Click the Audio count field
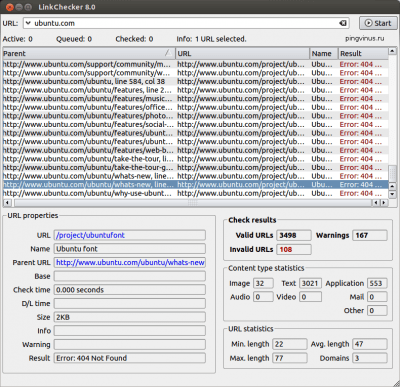The image size is (400, 387). [263, 297]
